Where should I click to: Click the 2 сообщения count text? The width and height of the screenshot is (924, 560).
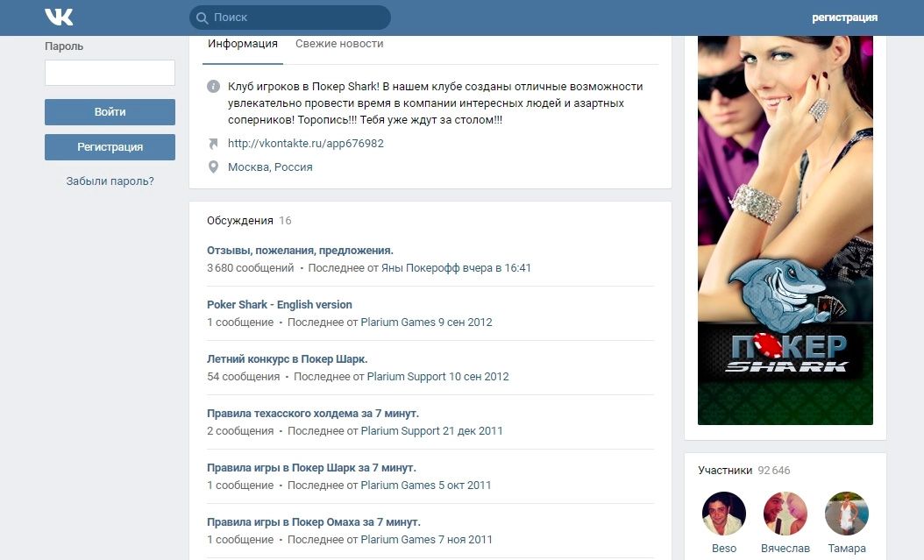pos(240,431)
